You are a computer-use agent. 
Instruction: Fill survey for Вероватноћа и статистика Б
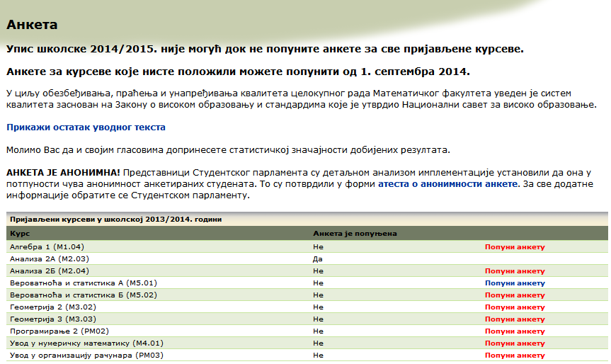[x=515, y=295]
